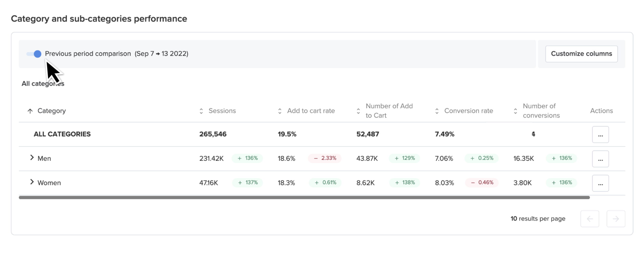Click the Men sessions +136% change badge
The image size is (644, 254).
[247, 159]
